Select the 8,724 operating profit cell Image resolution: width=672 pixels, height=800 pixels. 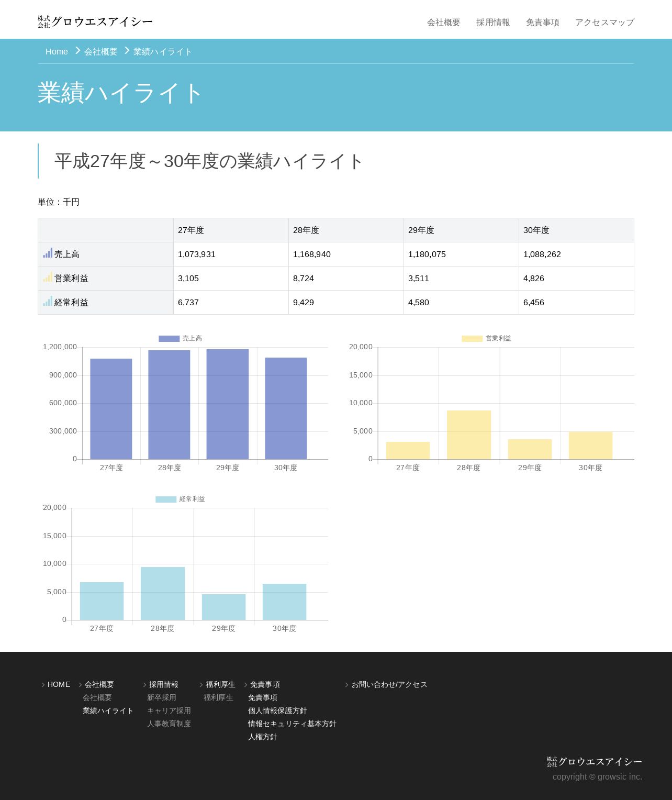pos(346,279)
